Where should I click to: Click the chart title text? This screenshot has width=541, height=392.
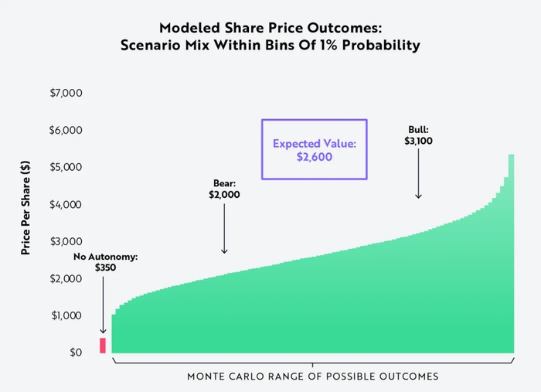pos(270,36)
